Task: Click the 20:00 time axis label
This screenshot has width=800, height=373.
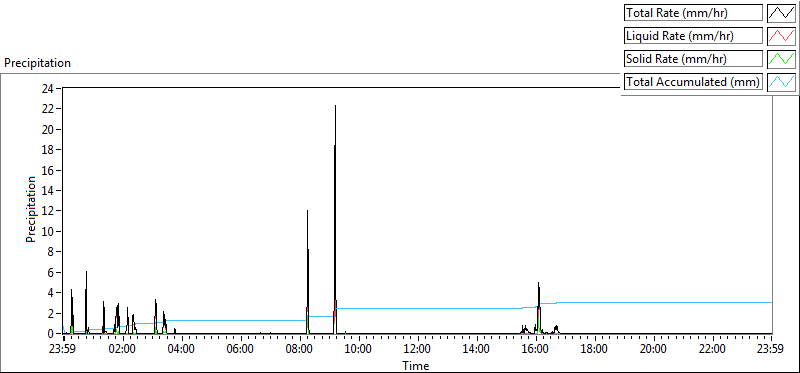Action: 654,349
